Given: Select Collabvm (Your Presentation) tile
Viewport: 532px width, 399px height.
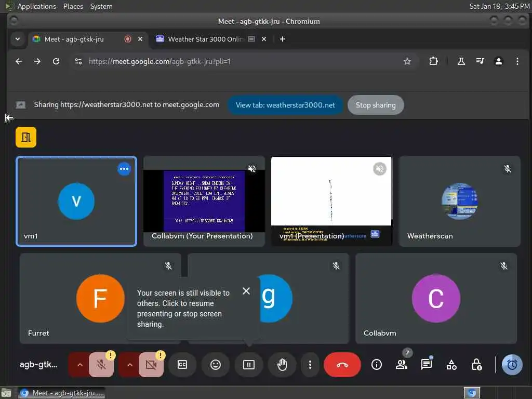Looking at the screenshot, I should click(204, 201).
